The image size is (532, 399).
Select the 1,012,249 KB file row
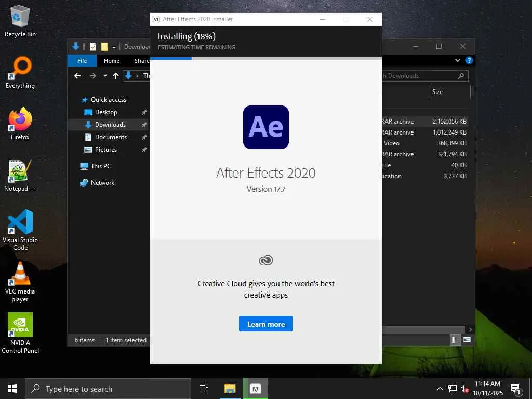tap(425, 132)
